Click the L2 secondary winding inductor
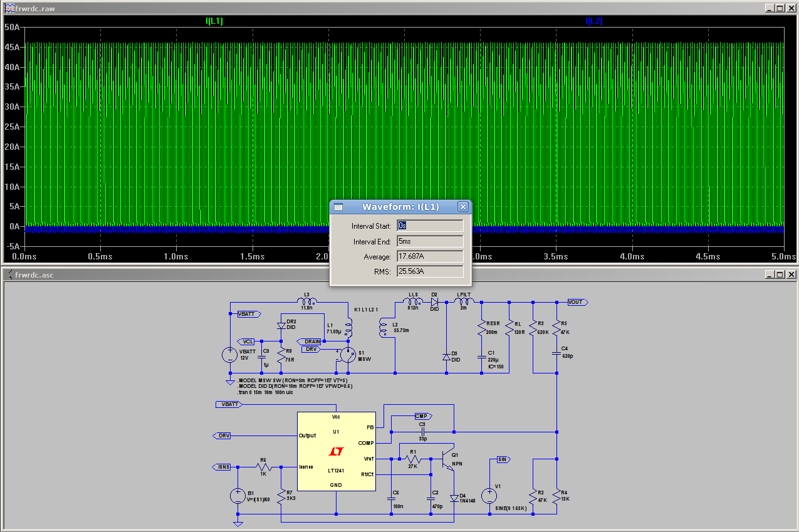This screenshot has width=799, height=532. coord(383,326)
